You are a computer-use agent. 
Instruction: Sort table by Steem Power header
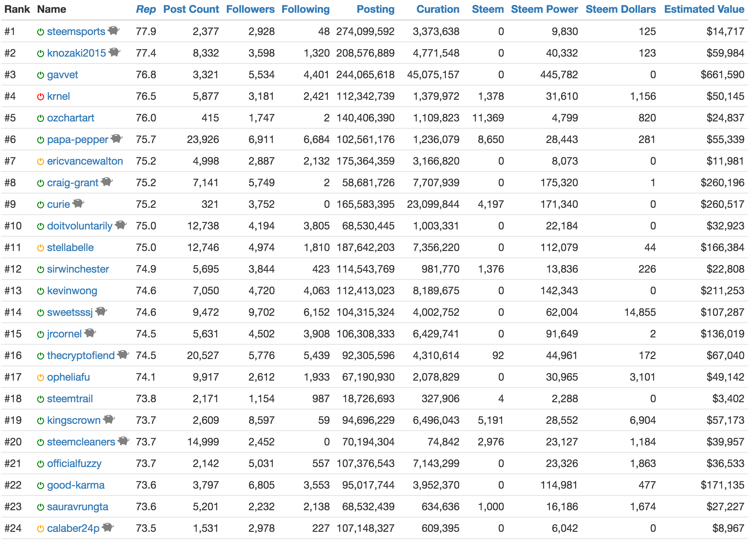[544, 9]
